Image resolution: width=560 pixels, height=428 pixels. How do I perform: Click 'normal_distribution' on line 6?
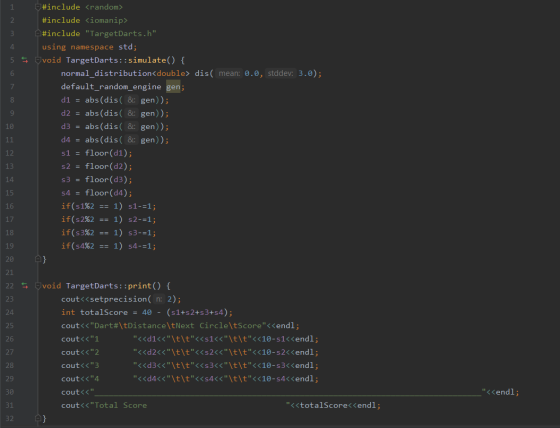106,73
